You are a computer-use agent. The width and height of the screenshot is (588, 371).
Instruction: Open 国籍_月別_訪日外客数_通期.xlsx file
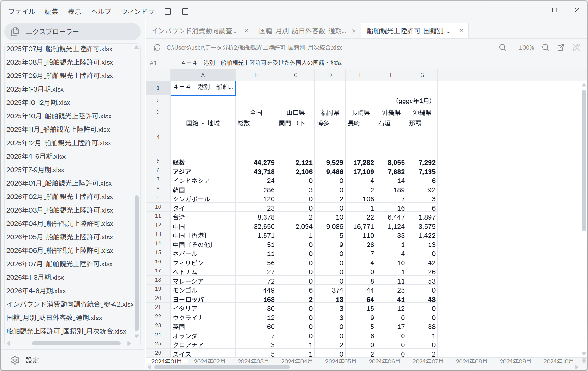pyautogui.click(x=54, y=318)
